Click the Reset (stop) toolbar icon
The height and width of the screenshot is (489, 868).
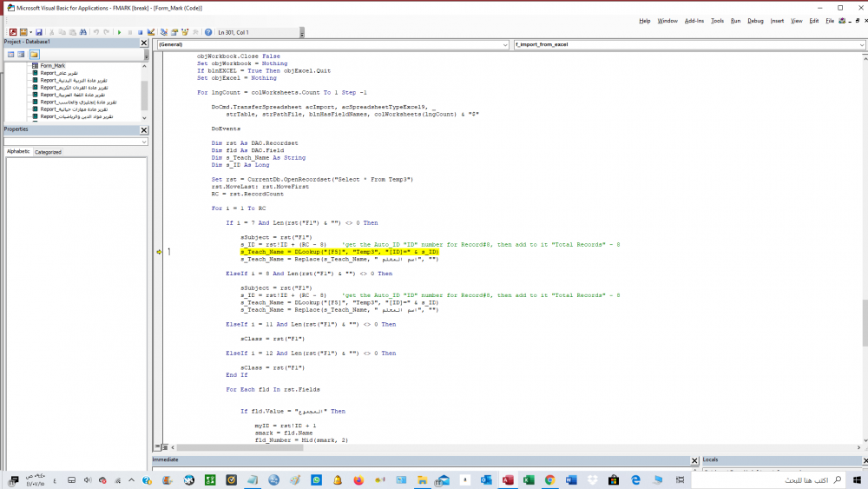tap(141, 32)
